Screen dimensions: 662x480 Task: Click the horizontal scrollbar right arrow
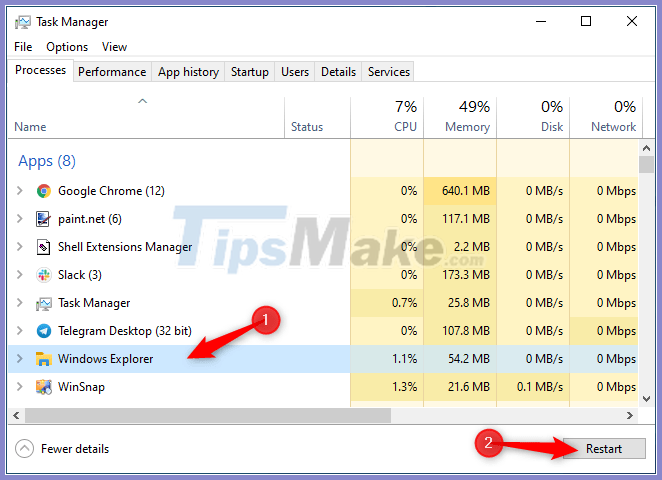[629, 415]
